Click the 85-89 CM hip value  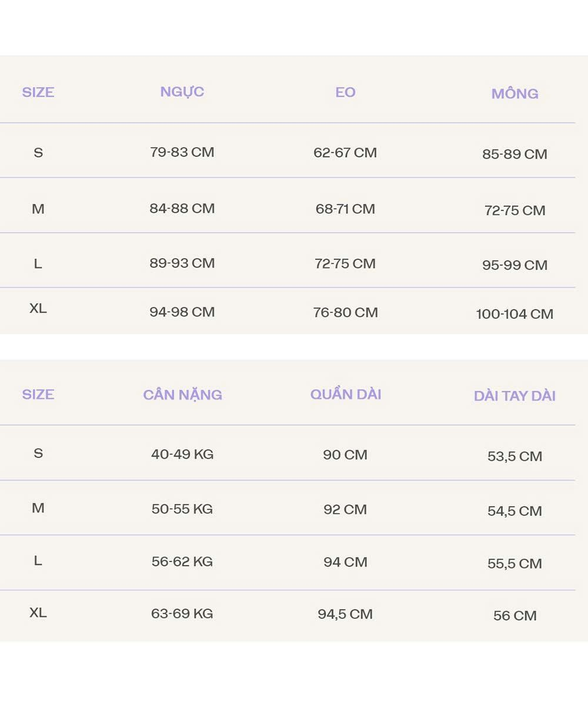514,154
